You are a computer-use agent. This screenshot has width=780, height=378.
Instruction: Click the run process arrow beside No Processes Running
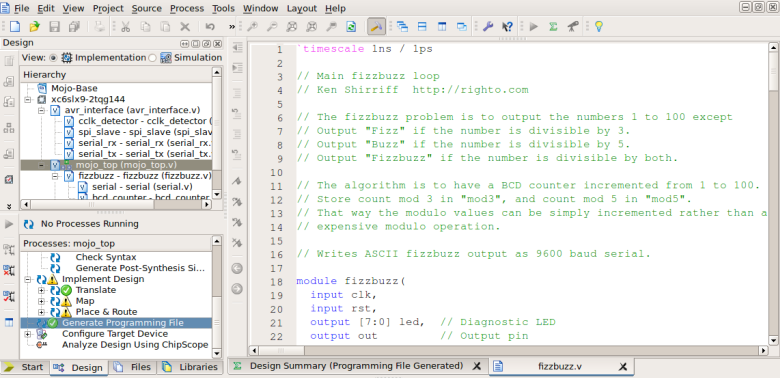8,224
